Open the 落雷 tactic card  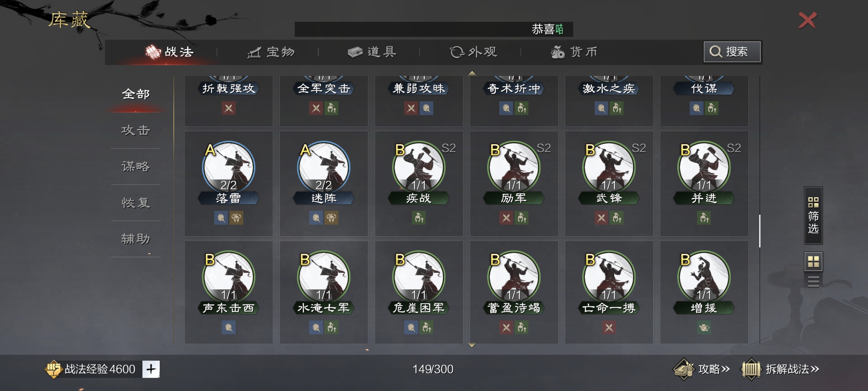[x=229, y=184]
